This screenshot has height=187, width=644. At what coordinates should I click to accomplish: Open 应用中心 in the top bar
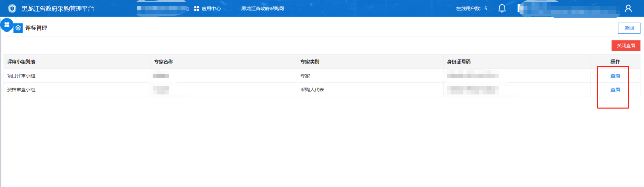pos(207,9)
